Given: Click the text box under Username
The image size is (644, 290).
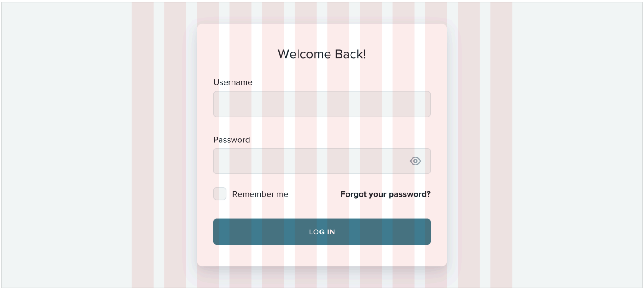Looking at the screenshot, I should 322,104.
